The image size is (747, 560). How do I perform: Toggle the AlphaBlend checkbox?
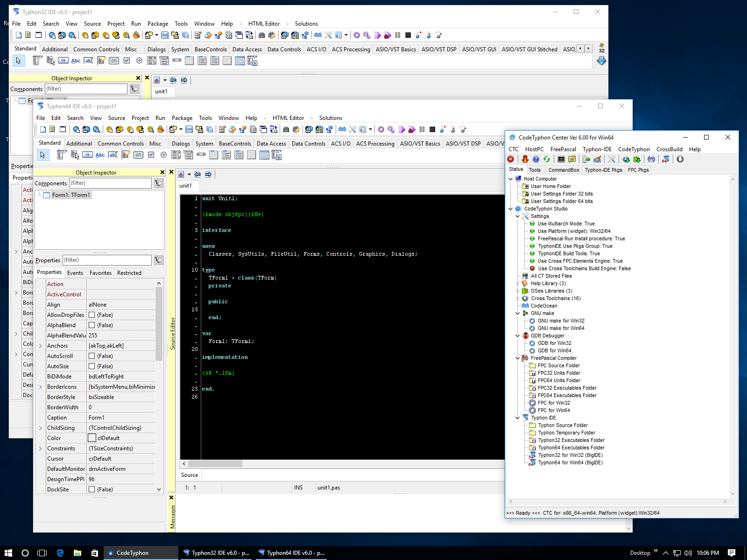tap(92, 325)
